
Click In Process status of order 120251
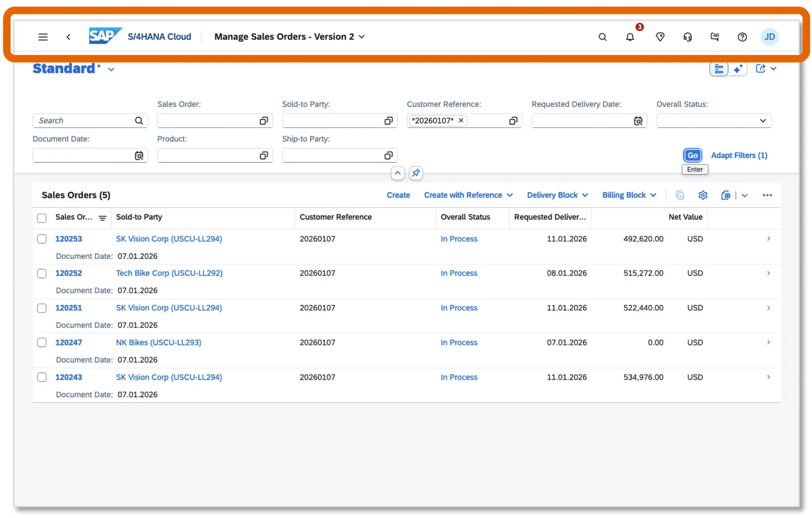point(459,308)
